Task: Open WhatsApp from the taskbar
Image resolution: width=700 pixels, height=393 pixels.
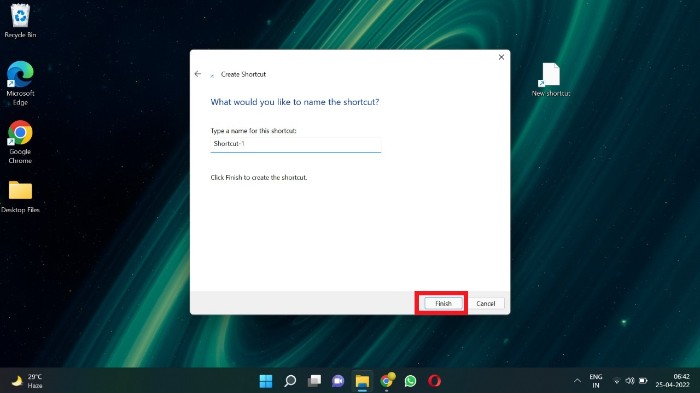Action: tap(410, 381)
